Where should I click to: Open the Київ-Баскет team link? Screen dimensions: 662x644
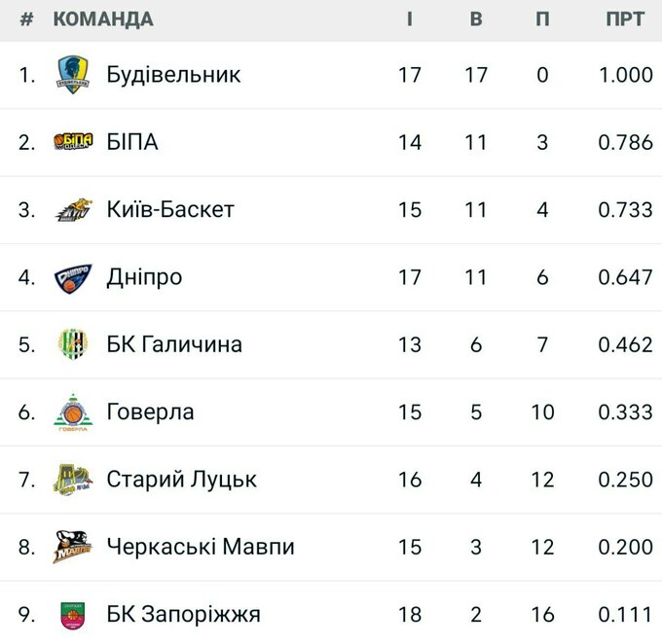coord(170,209)
